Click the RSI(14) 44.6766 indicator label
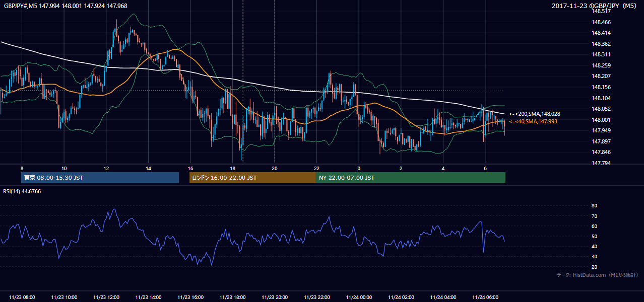The width and height of the screenshot is (644, 302). [22, 191]
